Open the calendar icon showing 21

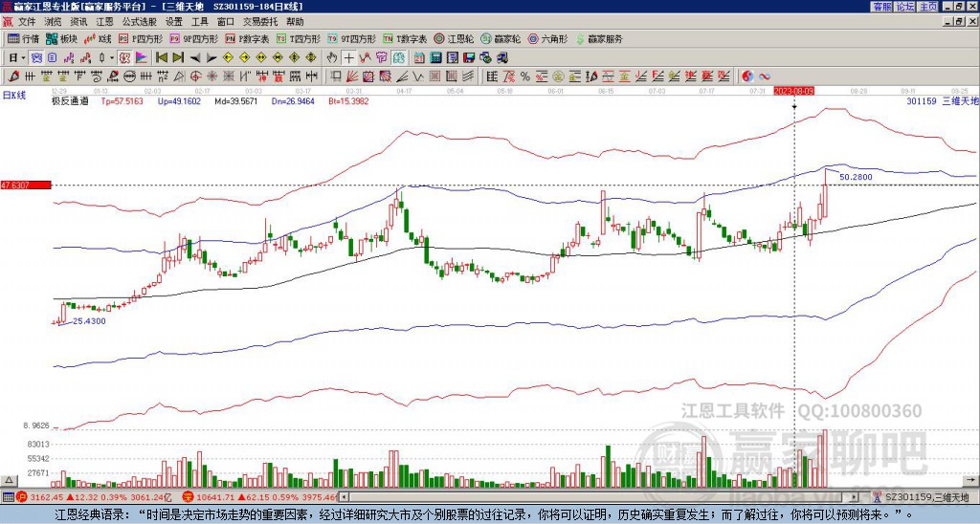(x=419, y=57)
